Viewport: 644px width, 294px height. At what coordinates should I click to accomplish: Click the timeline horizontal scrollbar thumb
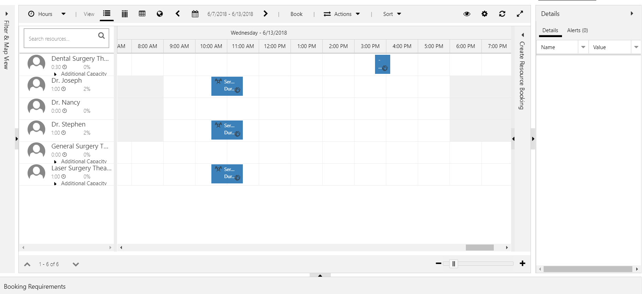pos(480,247)
